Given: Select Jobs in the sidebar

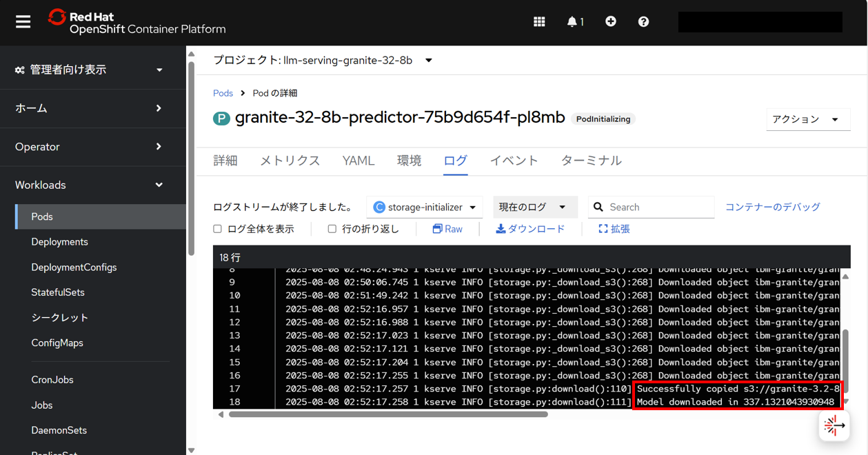Looking at the screenshot, I should pos(101,405).
